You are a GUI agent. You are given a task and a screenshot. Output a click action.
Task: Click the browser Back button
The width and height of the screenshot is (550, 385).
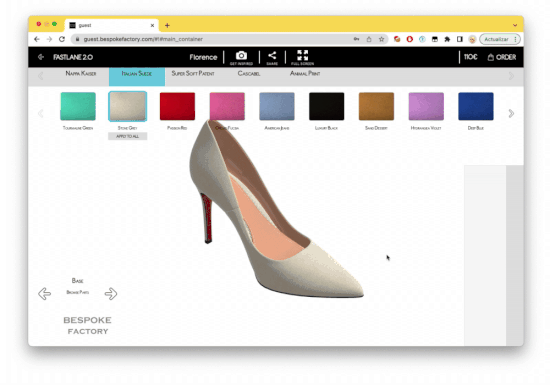pos(37,39)
